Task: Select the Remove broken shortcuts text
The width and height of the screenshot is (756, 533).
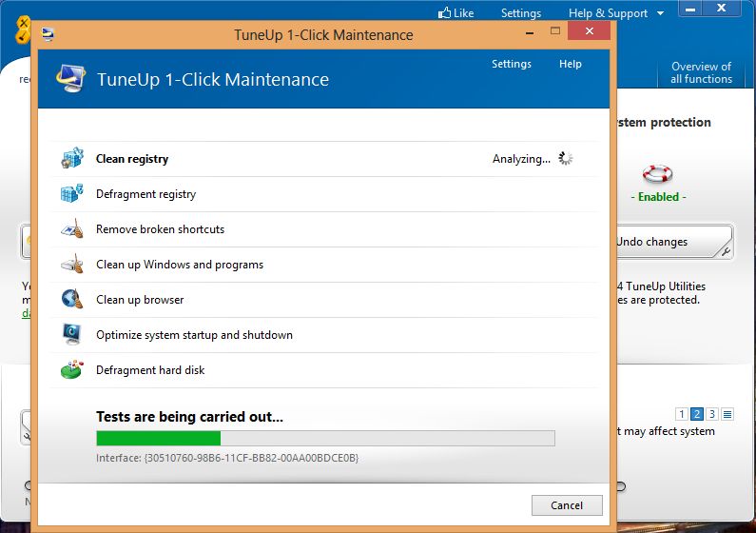Action: point(160,229)
